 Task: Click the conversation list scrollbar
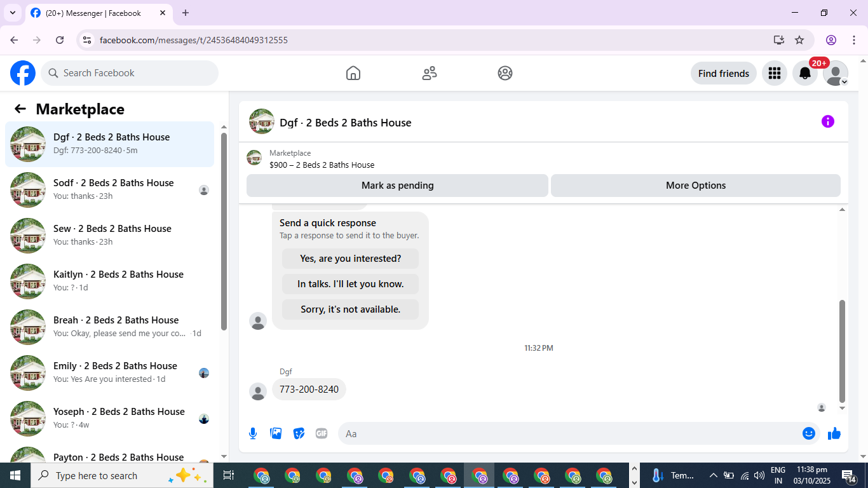[x=224, y=232]
